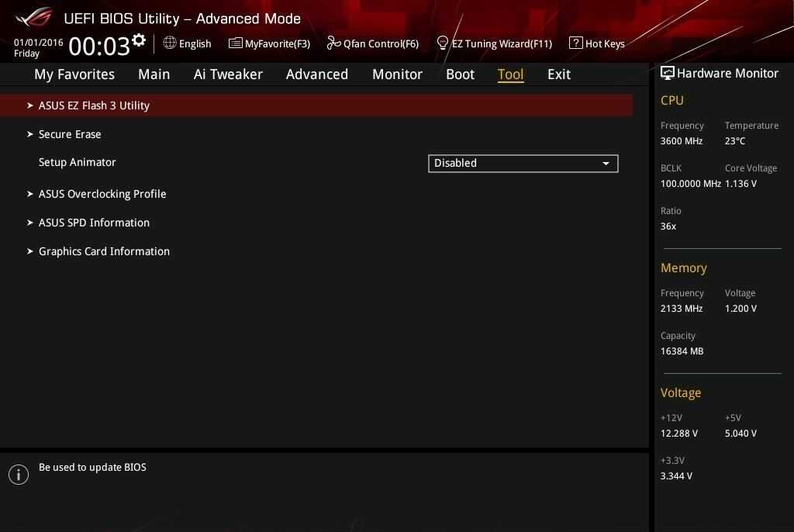Select the Exit menu
The image size is (794, 532).
pos(558,74)
